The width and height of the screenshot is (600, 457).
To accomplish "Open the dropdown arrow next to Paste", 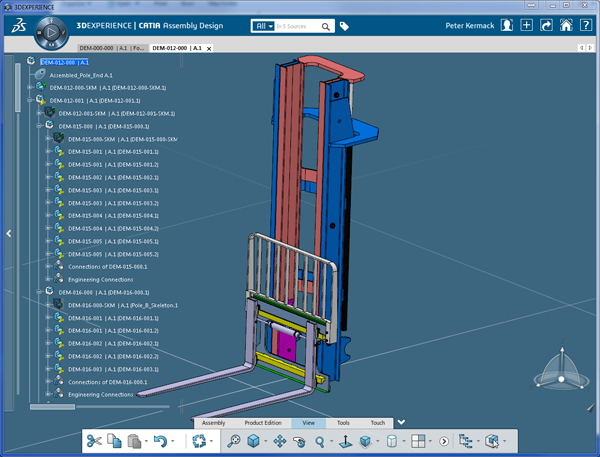I will coord(147,441).
